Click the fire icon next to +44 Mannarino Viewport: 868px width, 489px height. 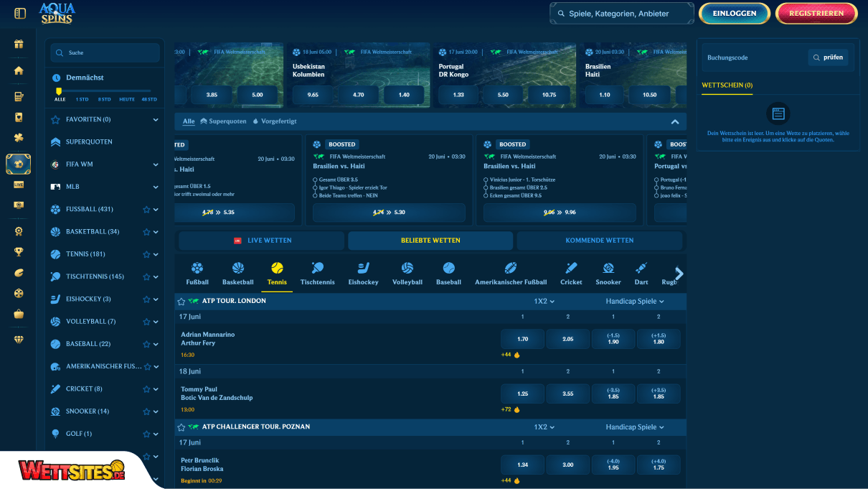(x=516, y=355)
